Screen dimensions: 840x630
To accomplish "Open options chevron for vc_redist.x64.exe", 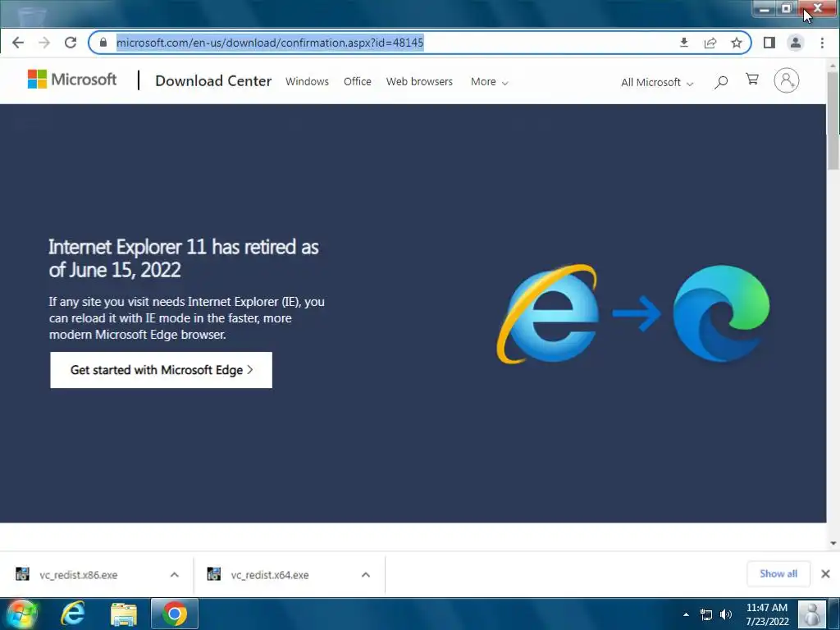I will click(x=365, y=575).
